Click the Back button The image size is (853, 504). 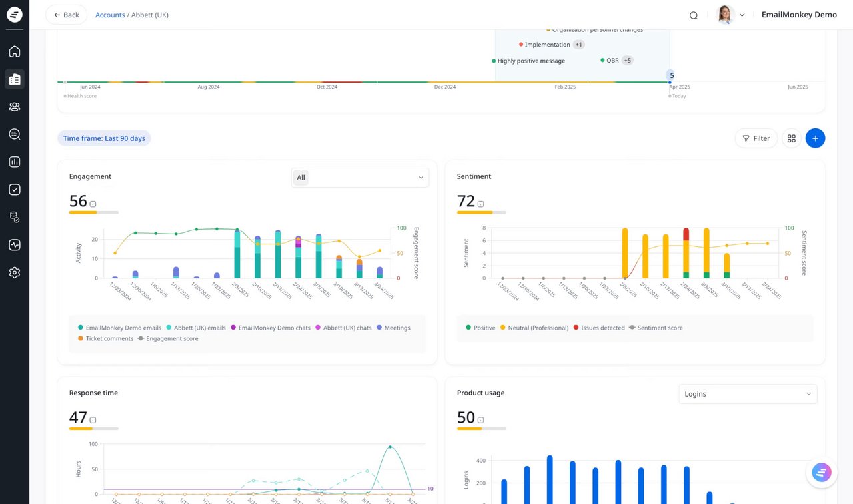click(x=66, y=15)
